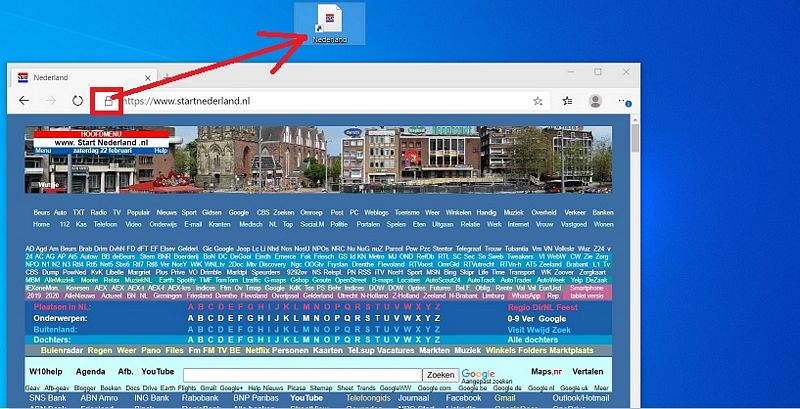Viewport: 800px width, 409px height.
Task: Click the Marktplaats link
Action: pyautogui.click(x=571, y=351)
